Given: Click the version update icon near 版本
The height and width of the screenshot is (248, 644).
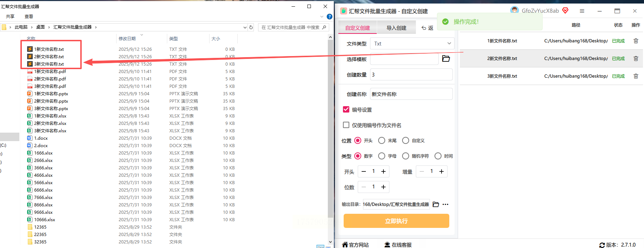Looking at the screenshot, I should 602,245.
